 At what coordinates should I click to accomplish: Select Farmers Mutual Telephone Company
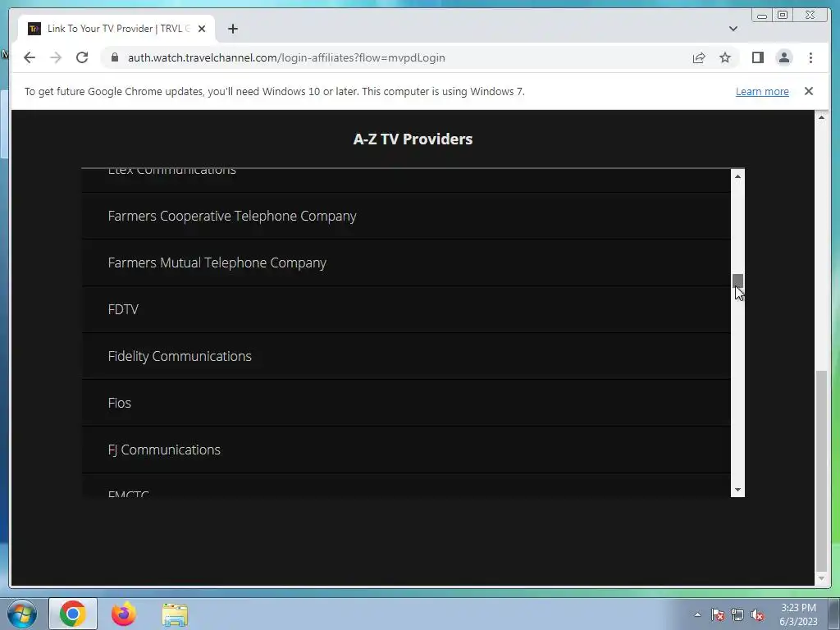point(405,262)
